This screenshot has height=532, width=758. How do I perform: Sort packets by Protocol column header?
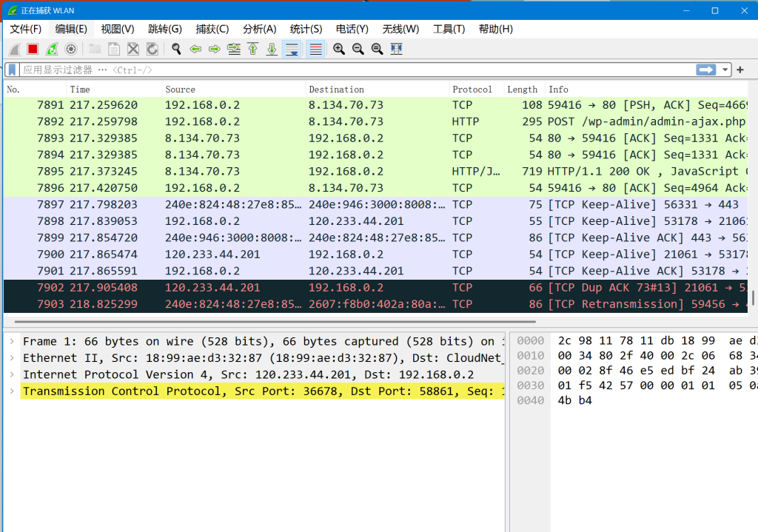point(472,90)
